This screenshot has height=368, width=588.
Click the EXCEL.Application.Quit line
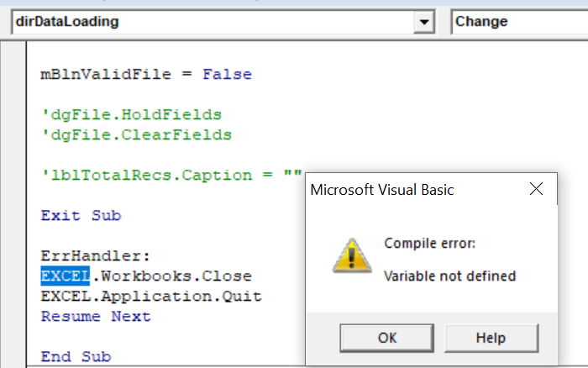coord(151,297)
